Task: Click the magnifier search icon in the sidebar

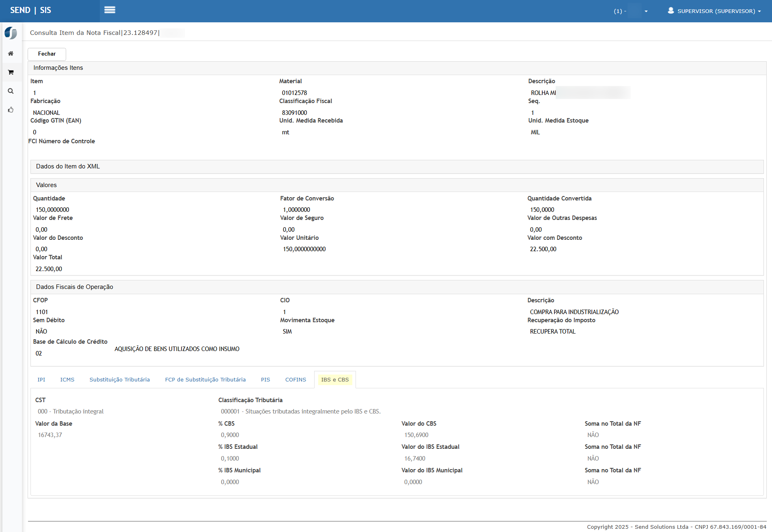Action: pyautogui.click(x=11, y=91)
